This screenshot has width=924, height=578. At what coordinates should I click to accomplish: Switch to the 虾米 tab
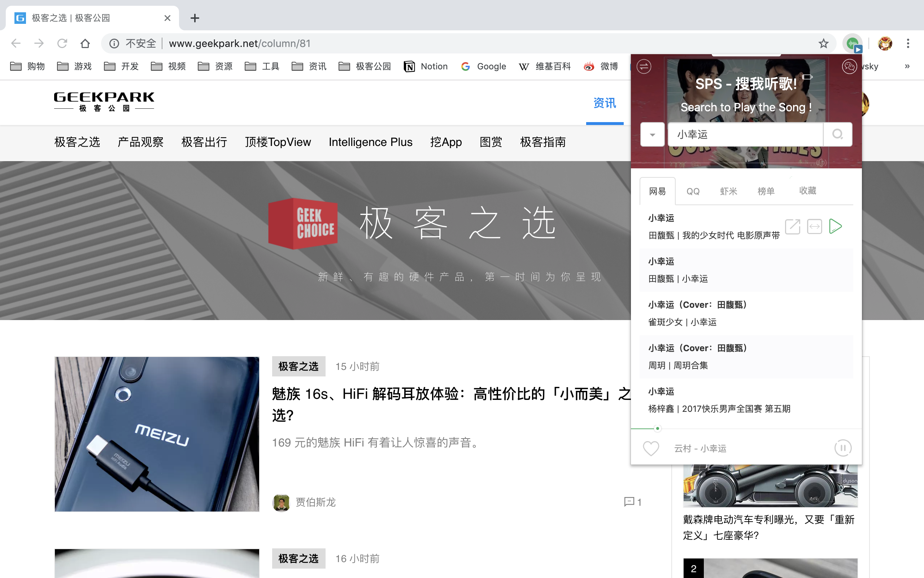pyautogui.click(x=728, y=191)
